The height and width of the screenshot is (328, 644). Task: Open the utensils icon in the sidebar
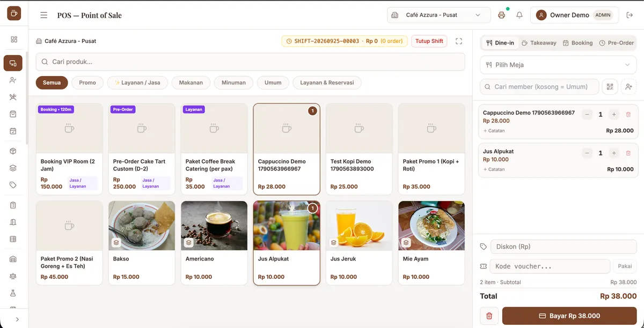[x=13, y=97]
